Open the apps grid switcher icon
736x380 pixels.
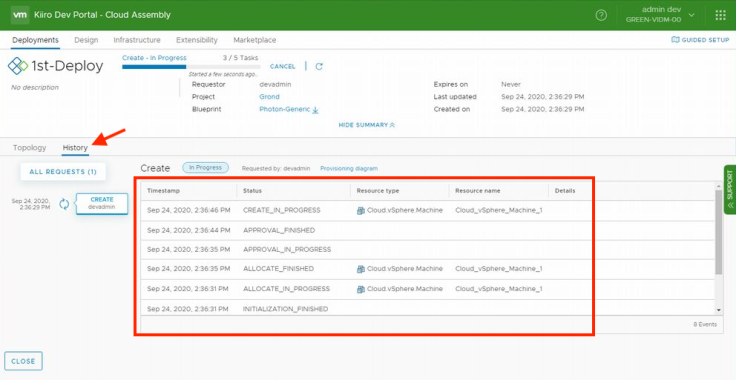[x=720, y=15]
